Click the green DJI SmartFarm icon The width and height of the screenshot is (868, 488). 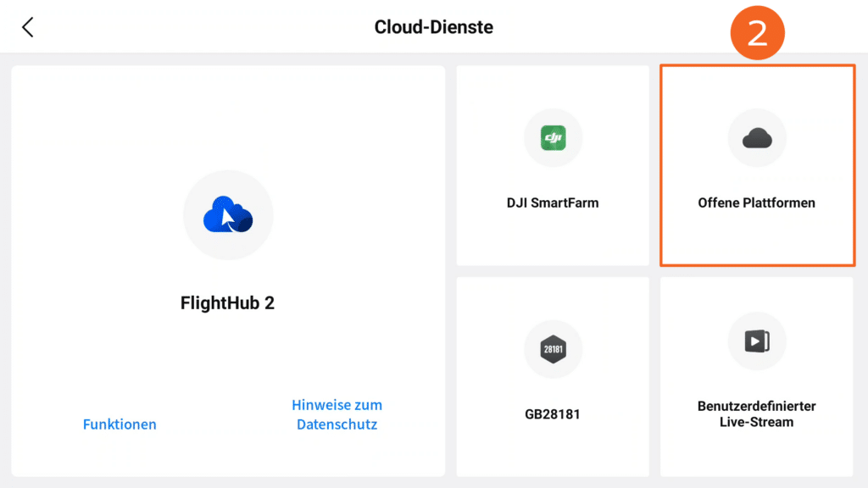click(553, 138)
